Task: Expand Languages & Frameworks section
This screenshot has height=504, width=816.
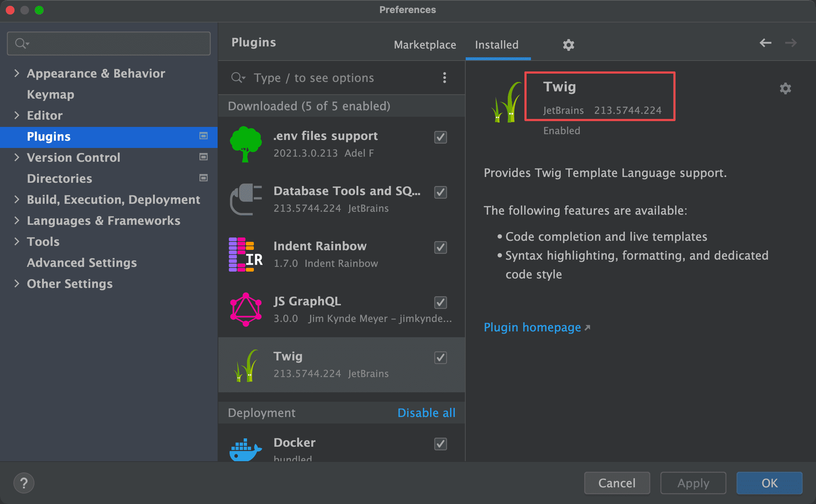Action: 17,220
